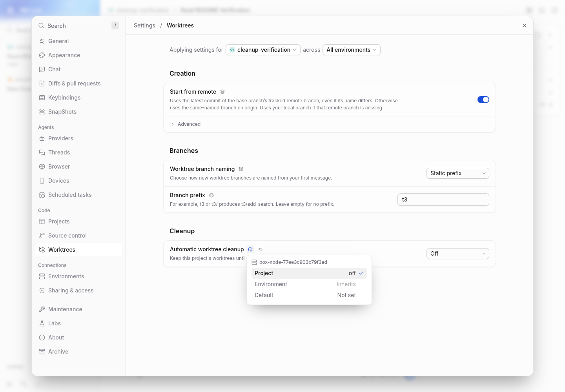Open Diffs & pull requests settings
Viewport: 565px width, 392px height.
click(78, 83)
